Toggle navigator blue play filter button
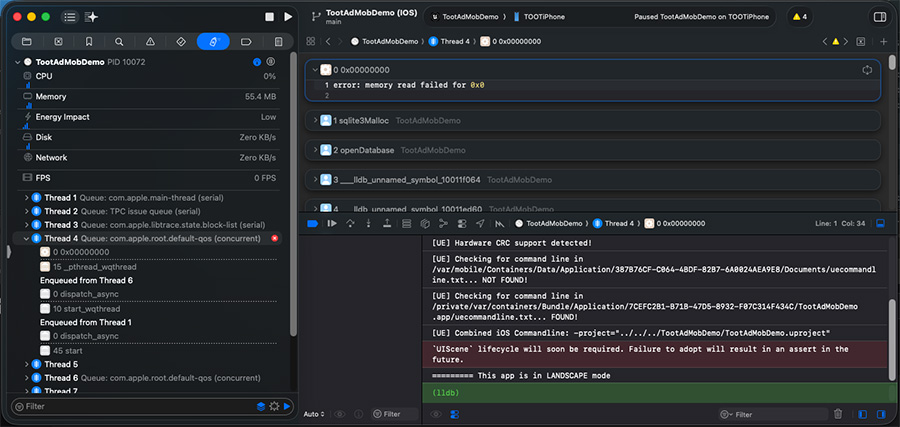Viewport: 900px width, 427px height. [287, 406]
